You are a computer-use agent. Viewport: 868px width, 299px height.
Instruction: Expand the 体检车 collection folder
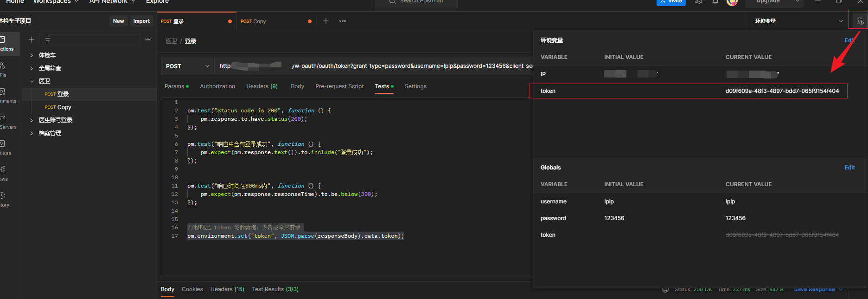[x=32, y=55]
